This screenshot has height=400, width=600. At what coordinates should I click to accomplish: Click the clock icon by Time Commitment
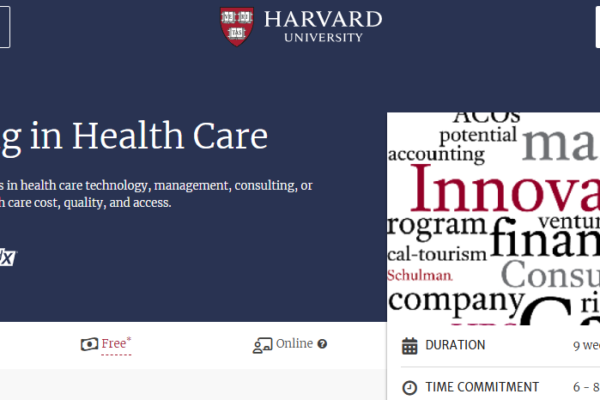click(409, 387)
